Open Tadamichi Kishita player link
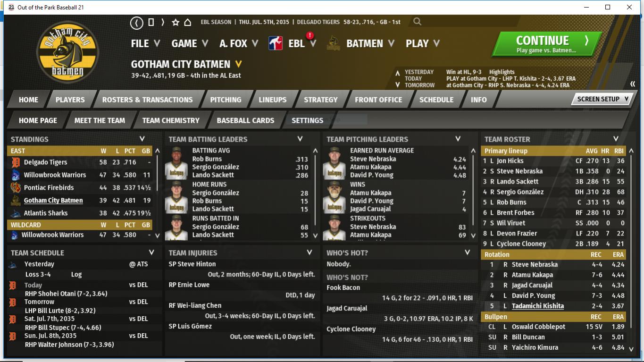 537,306
